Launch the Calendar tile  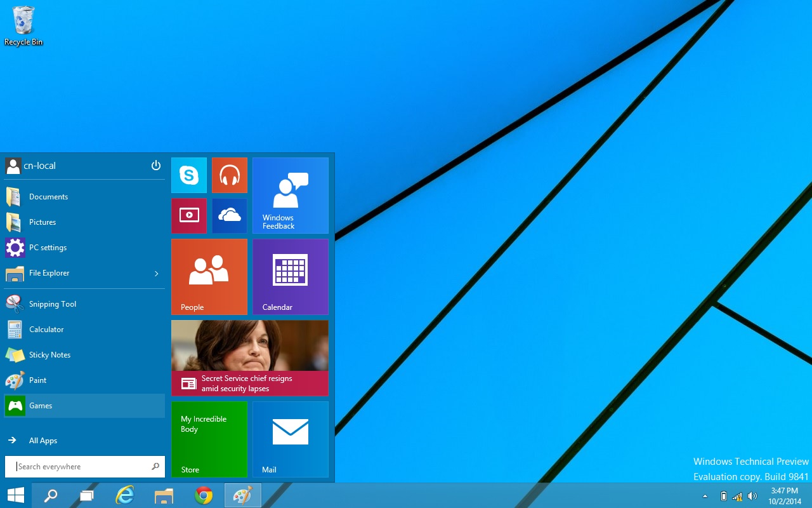[x=290, y=277]
